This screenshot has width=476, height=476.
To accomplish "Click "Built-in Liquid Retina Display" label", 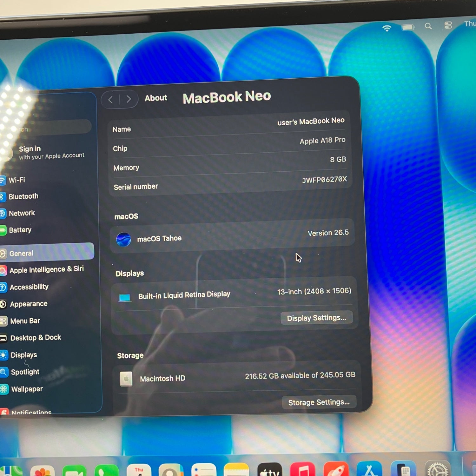I will (x=184, y=295).
